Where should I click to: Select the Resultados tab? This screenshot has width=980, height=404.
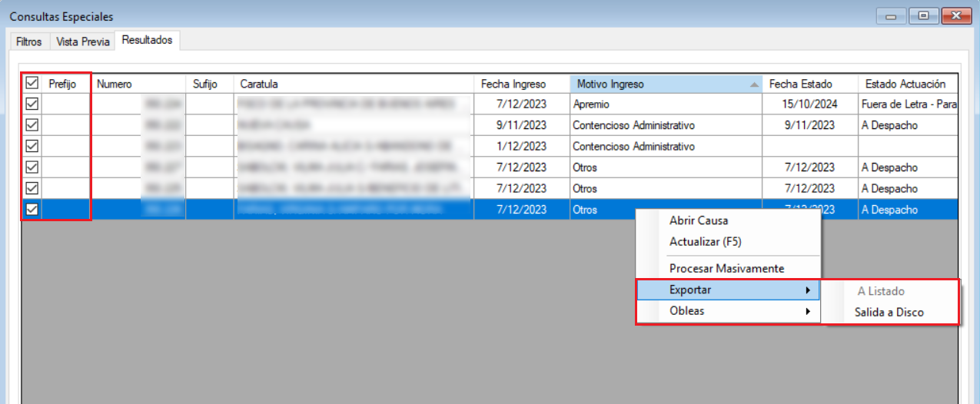click(x=147, y=40)
